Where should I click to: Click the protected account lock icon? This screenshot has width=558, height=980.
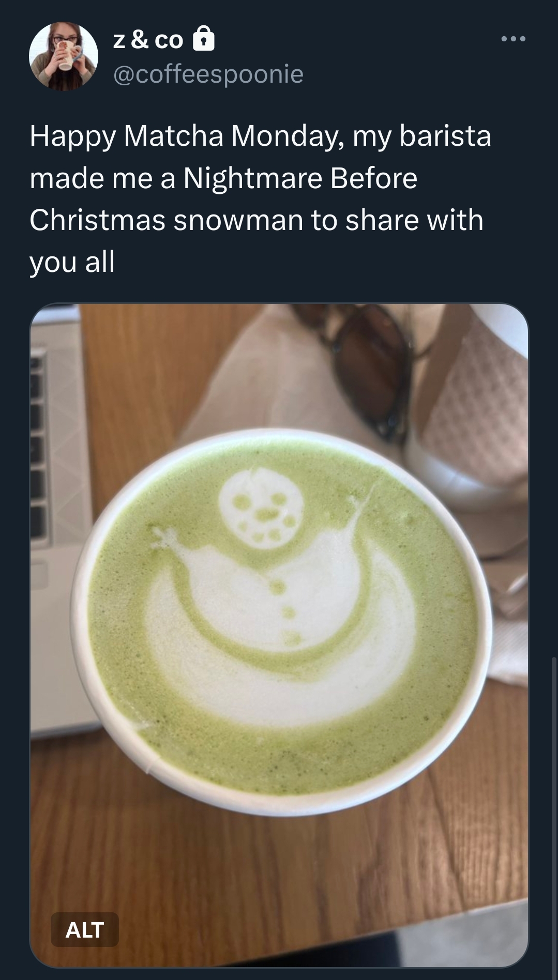pyautogui.click(x=203, y=39)
